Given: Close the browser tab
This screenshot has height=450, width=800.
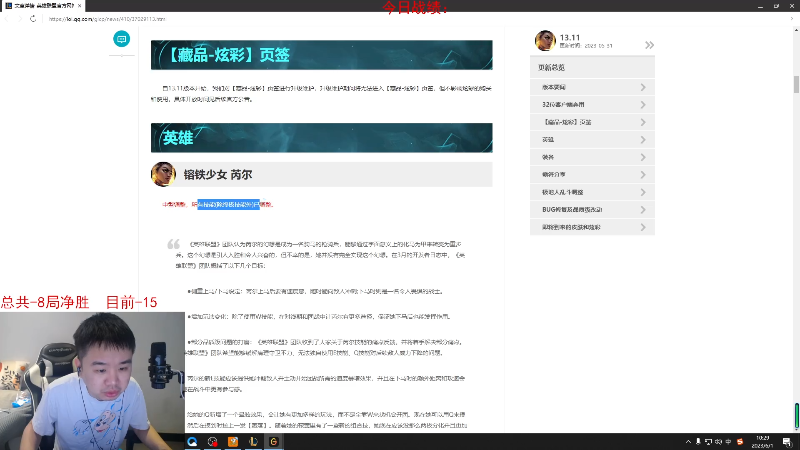Looking at the screenshot, I should pyautogui.click(x=80, y=6).
